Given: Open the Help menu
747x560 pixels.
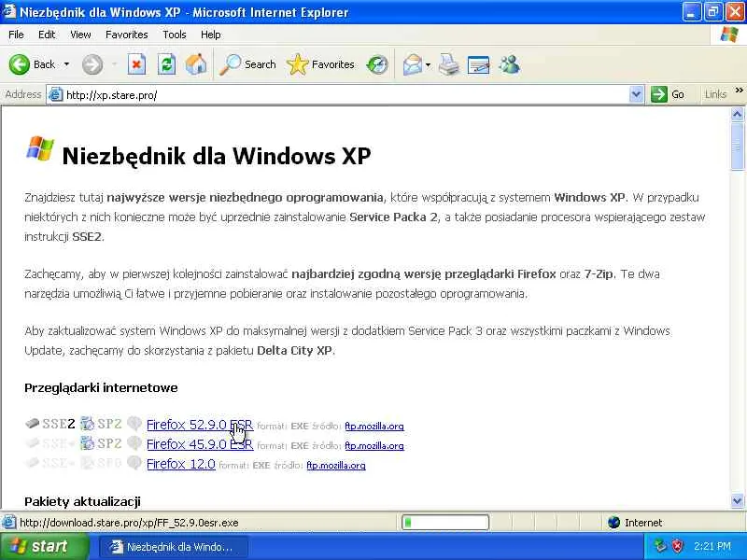Looking at the screenshot, I should coord(210,35).
